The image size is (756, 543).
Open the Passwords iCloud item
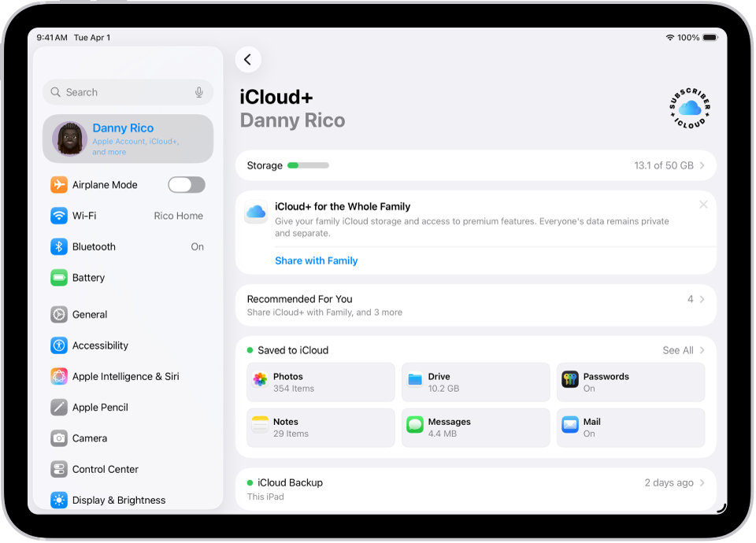(630, 382)
